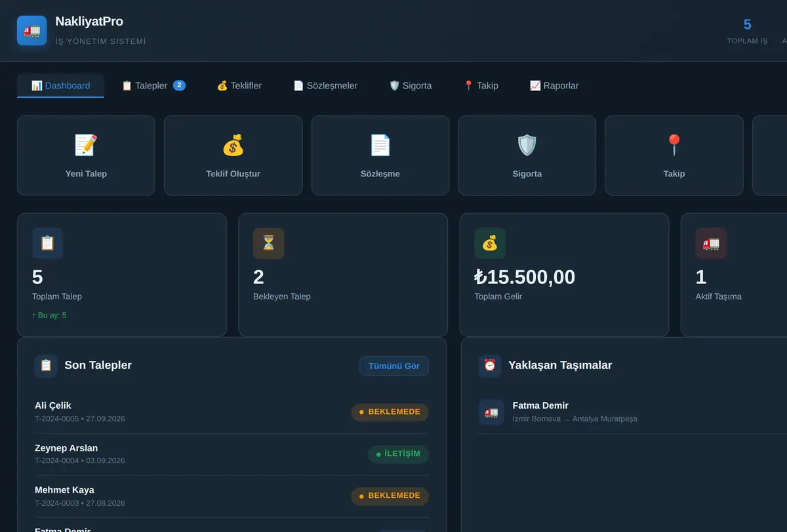Click the Sigorta quick action card label

(527, 174)
